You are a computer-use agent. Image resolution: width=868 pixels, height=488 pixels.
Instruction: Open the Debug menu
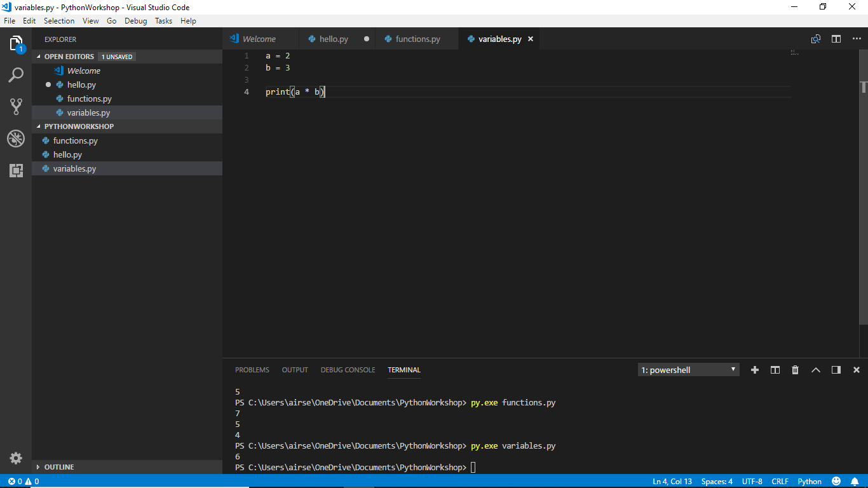[135, 20]
